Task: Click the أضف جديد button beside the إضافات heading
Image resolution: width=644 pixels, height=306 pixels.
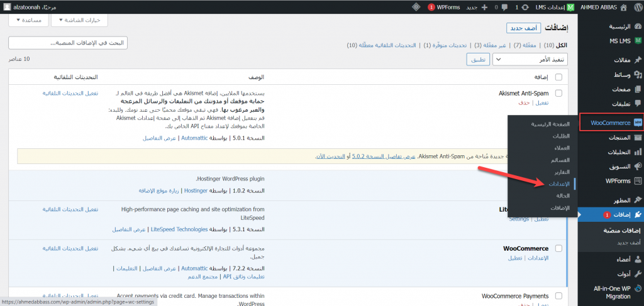Action: [x=523, y=28]
